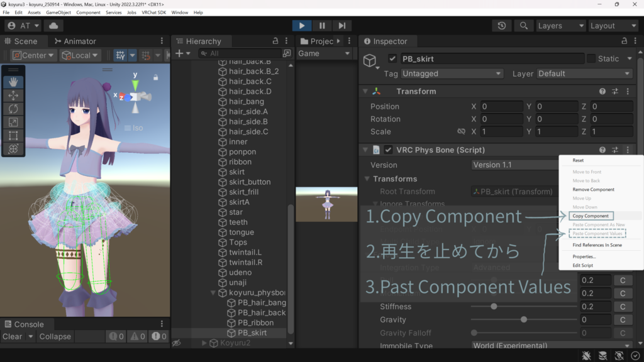Open the Layers dropdown in toolbar

[x=560, y=26]
